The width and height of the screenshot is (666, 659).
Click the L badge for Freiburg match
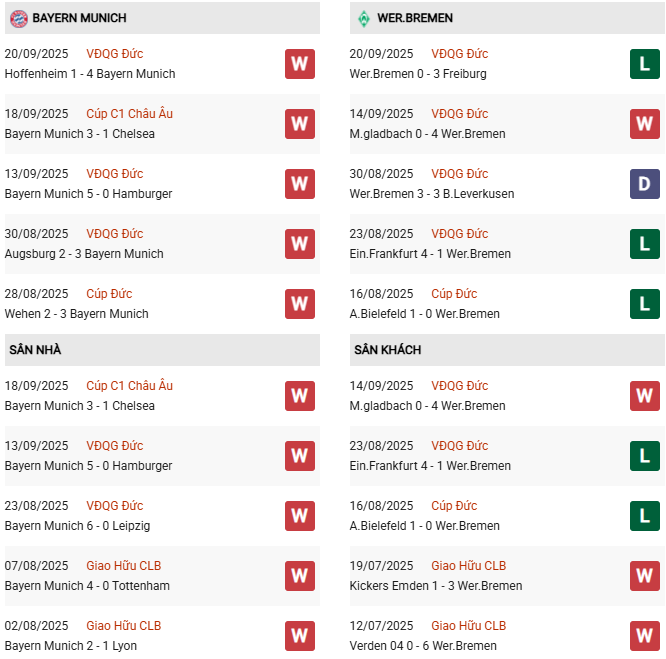coord(645,64)
